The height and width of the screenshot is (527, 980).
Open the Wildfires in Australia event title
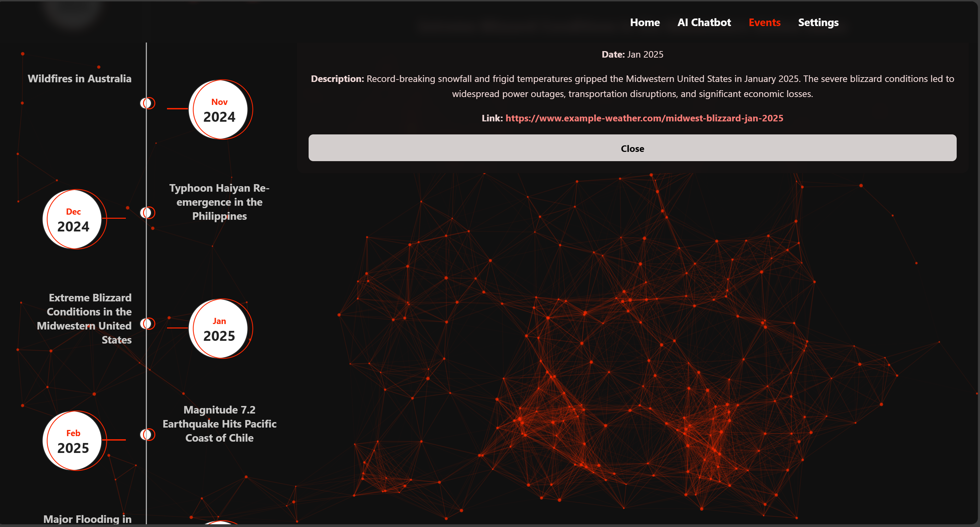[80, 79]
